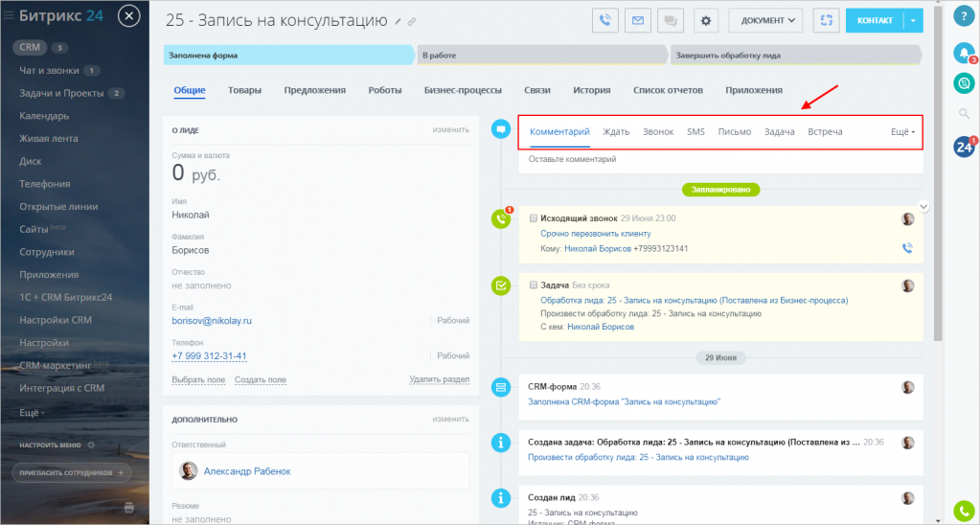This screenshot has width=980, height=525.
Task: Open email borisov@nikolay.ru link
Action: 212,321
